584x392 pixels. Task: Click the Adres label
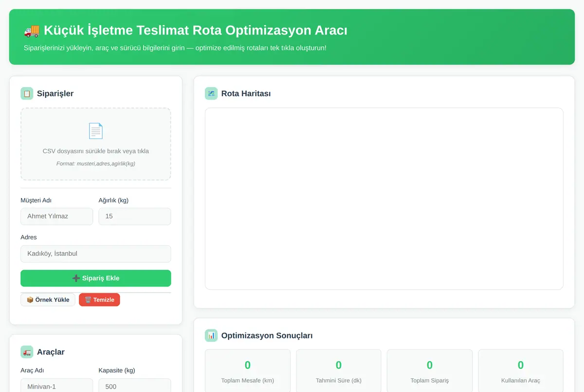(29, 237)
